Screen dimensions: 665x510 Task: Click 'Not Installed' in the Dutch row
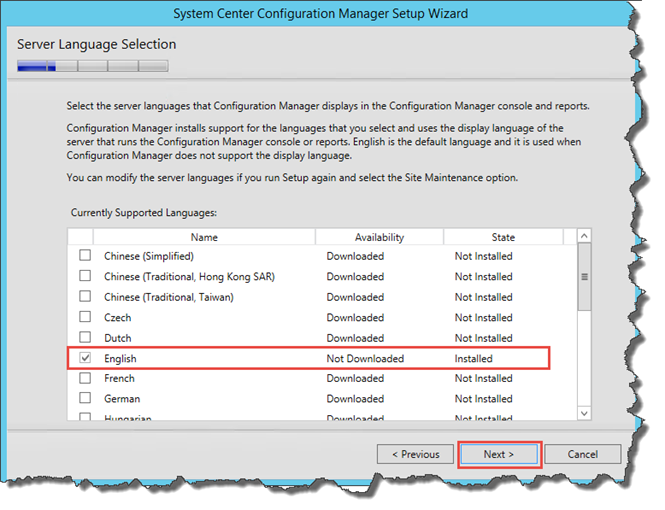coord(483,338)
